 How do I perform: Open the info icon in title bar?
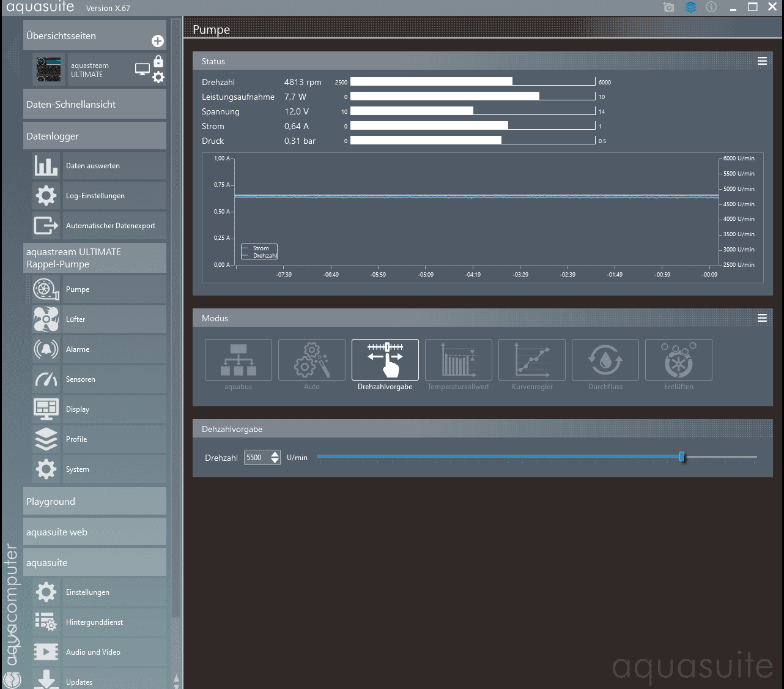click(x=711, y=7)
